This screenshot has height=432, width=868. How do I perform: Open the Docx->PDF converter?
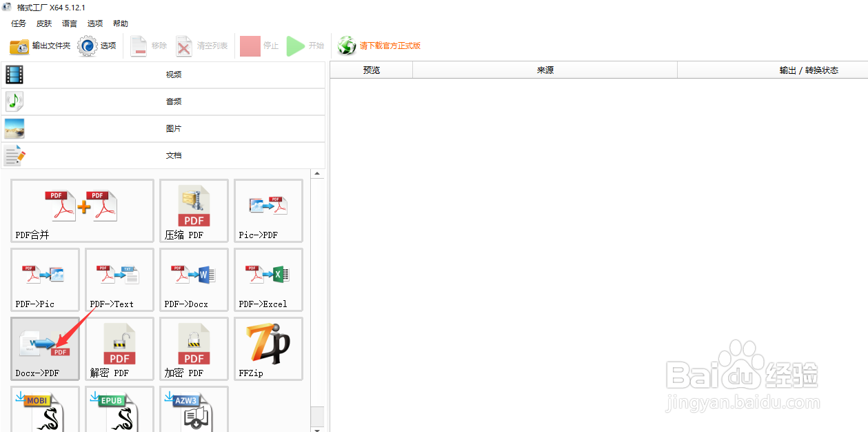click(45, 348)
